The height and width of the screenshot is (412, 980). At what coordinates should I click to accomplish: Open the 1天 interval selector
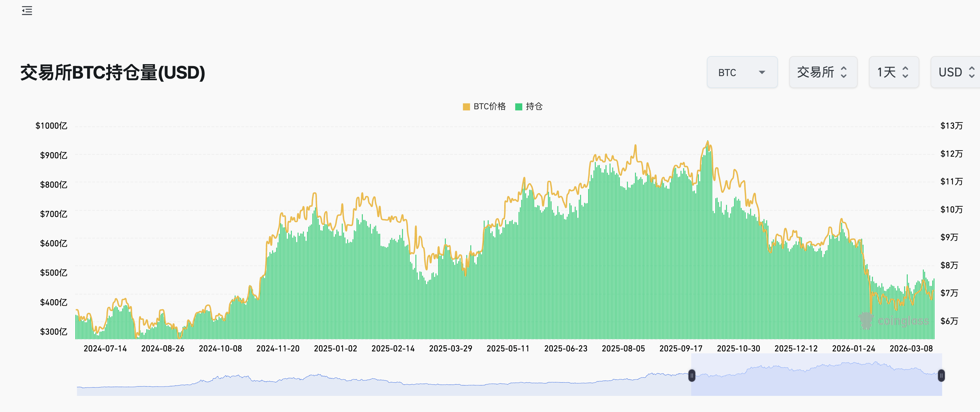[x=886, y=72]
